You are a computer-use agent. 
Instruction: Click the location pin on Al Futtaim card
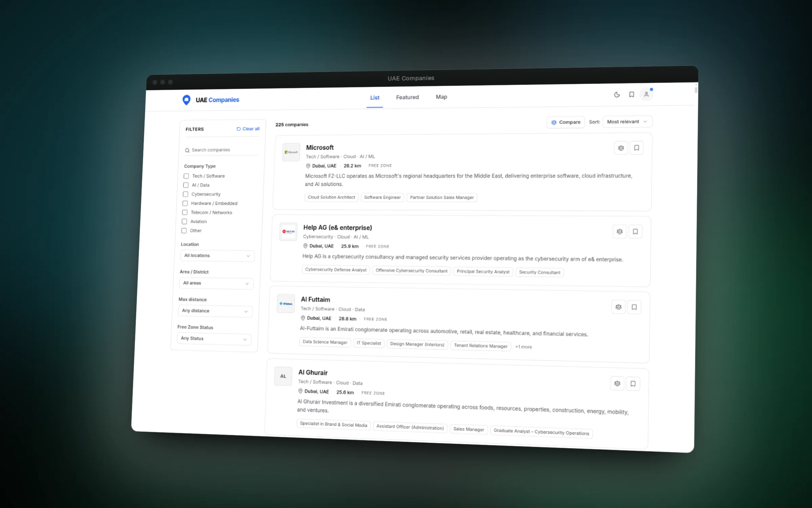point(303,318)
